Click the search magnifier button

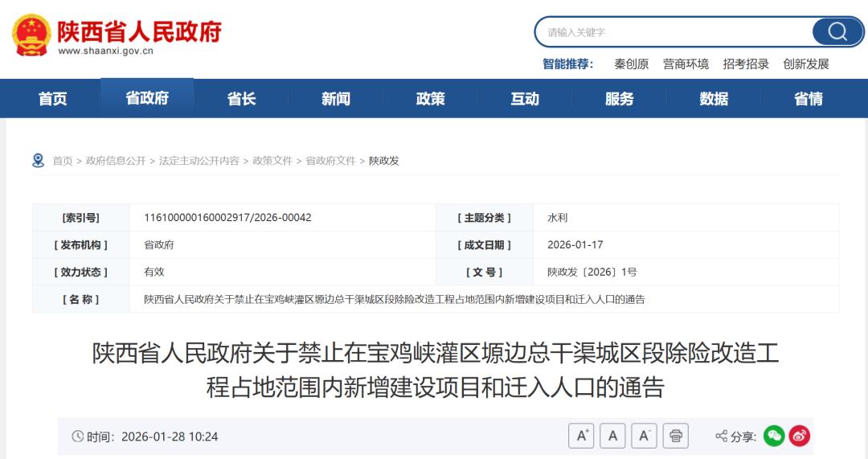(837, 32)
